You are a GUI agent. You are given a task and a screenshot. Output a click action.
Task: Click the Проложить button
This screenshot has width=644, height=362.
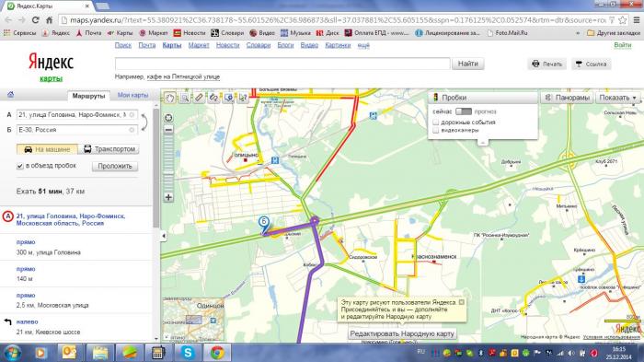[x=115, y=166]
